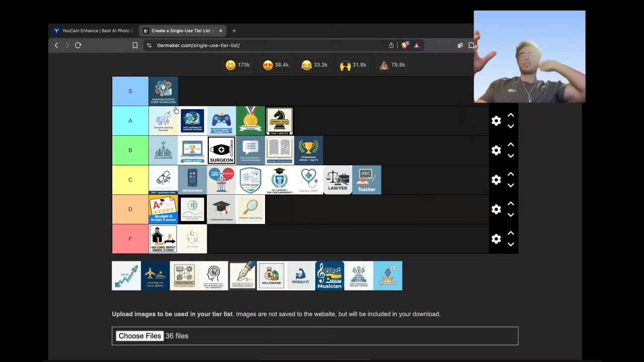Click the raised hands reaction showing 31.8k
644x362 pixels.
(353, 65)
